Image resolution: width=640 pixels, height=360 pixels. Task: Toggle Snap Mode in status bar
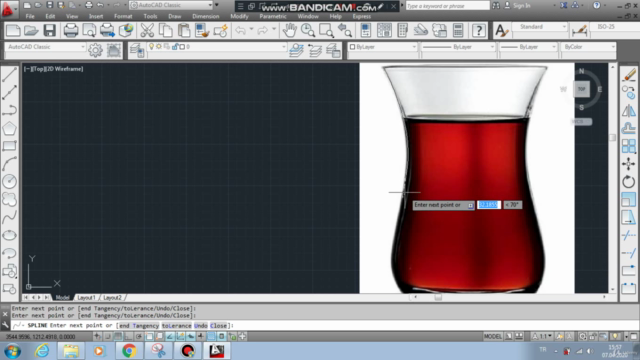(108, 336)
